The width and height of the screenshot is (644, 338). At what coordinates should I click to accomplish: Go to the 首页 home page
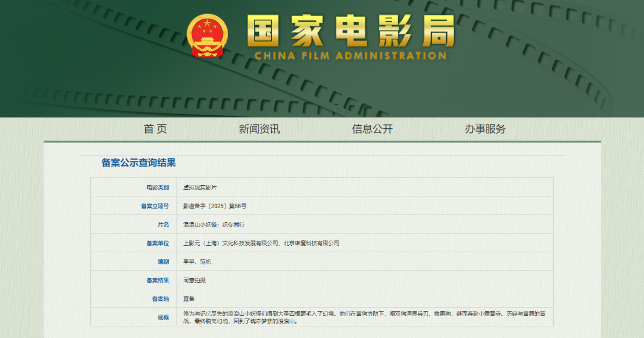155,129
